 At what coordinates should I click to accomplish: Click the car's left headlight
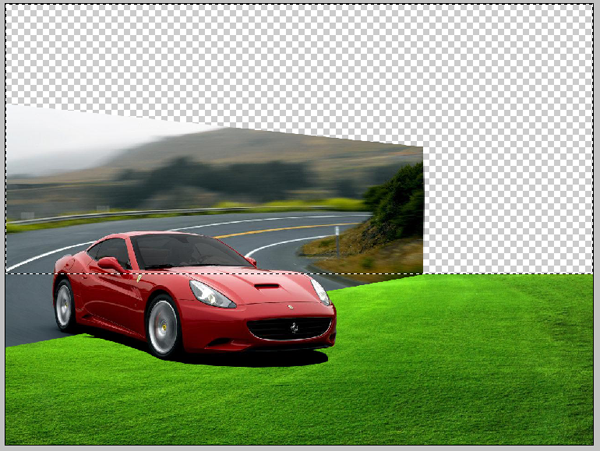point(212,294)
